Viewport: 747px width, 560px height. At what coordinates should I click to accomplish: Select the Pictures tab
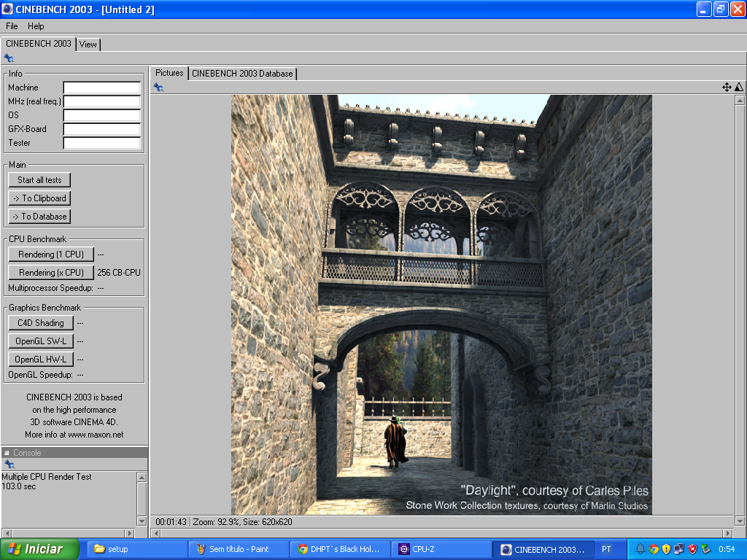(169, 73)
